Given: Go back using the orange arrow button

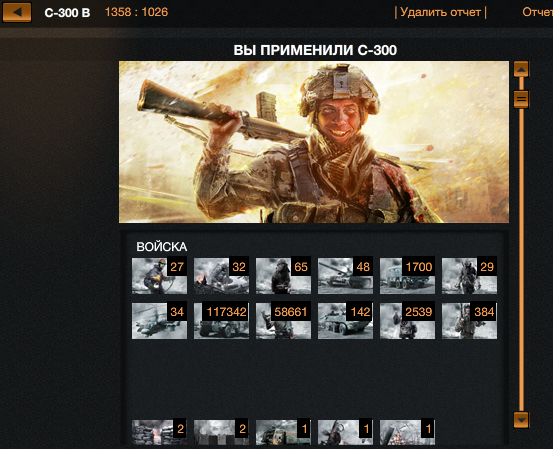Looking at the screenshot, I should [x=17, y=12].
